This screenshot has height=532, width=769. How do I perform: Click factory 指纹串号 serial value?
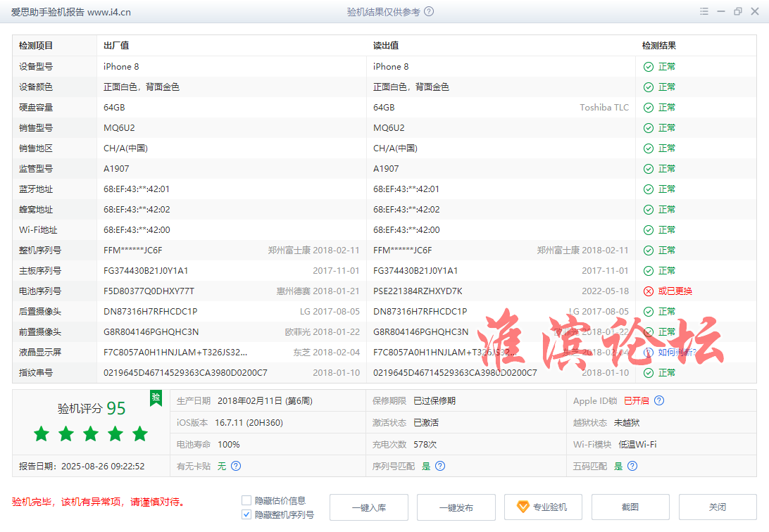(x=185, y=373)
